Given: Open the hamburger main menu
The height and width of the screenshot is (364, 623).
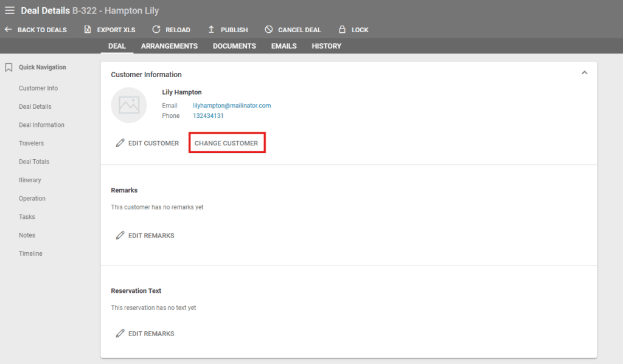Looking at the screenshot, I should [10, 10].
